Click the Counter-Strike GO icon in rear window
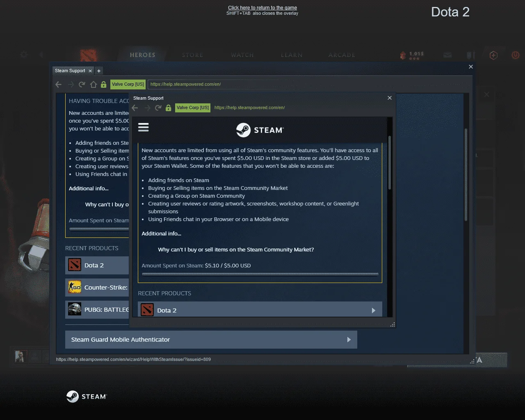525x420 pixels. (x=75, y=287)
